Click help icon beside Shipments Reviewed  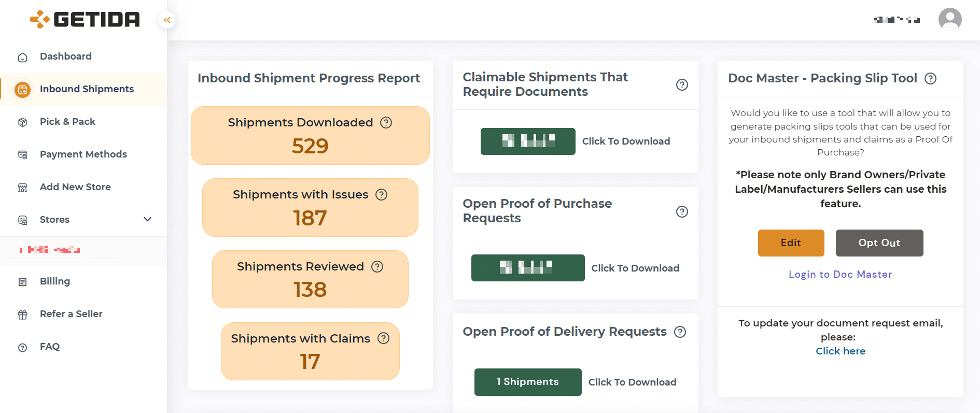(x=377, y=266)
